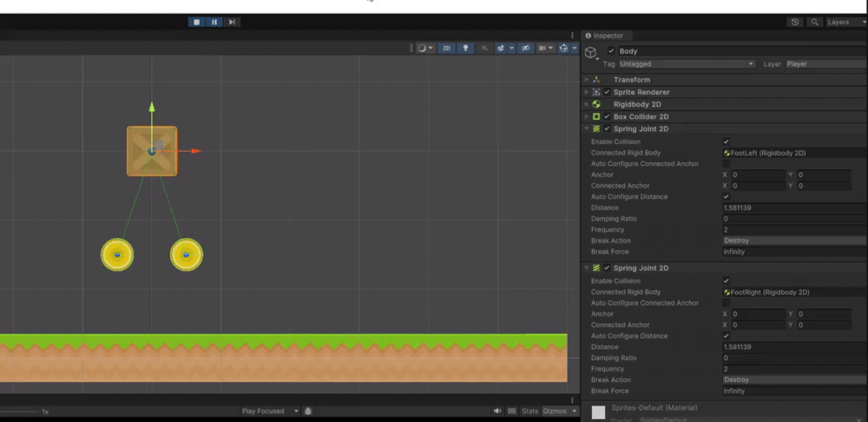Expand the Transform component
This screenshot has height=422, width=868.
pos(587,80)
